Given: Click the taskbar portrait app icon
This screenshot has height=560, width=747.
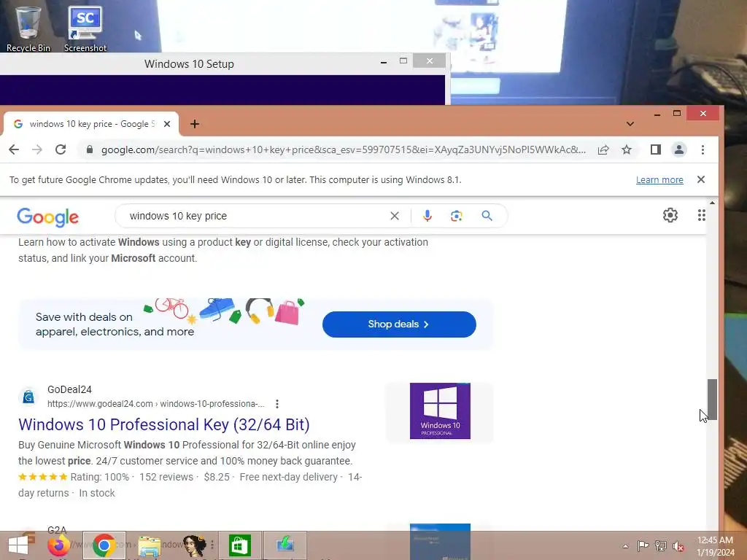Looking at the screenshot, I should 194,545.
